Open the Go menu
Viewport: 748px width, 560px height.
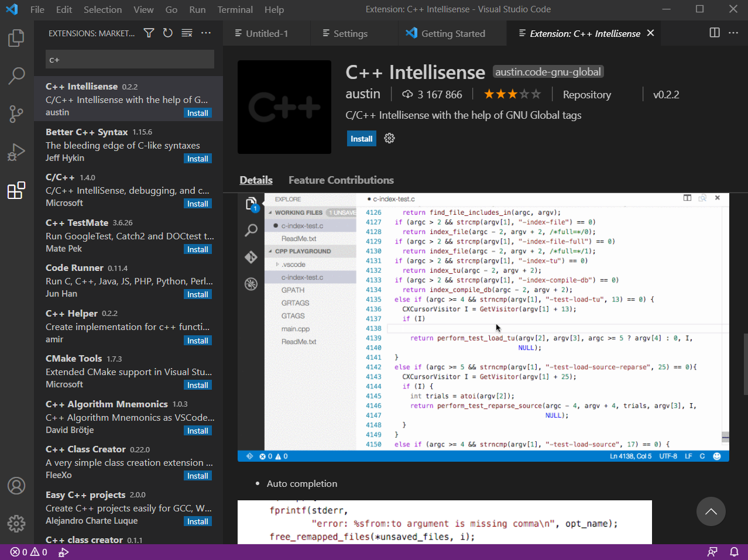(171, 9)
